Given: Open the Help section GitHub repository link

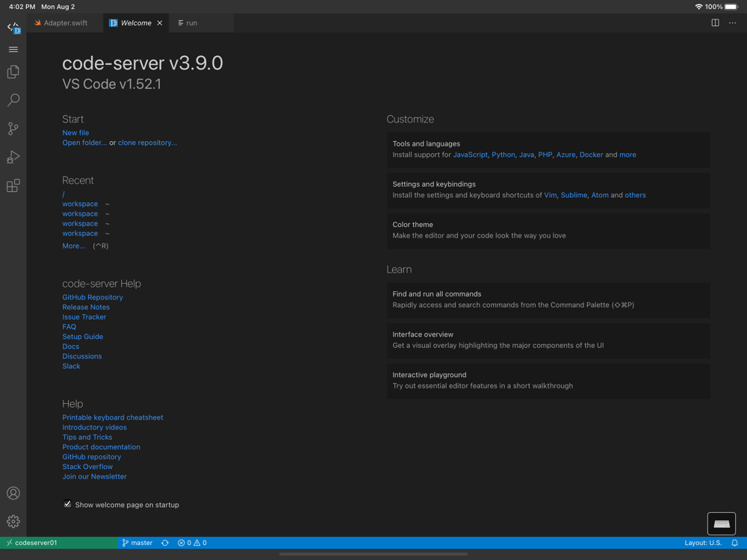Looking at the screenshot, I should [x=91, y=457].
